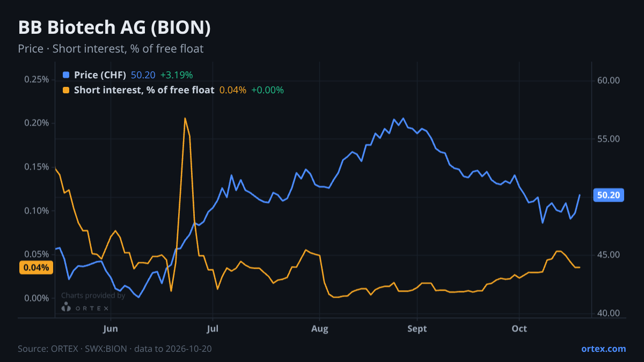Screen dimensions: 644x362
Task: Click the source line ending 'data to 2026-10-20'
Action: (115, 349)
